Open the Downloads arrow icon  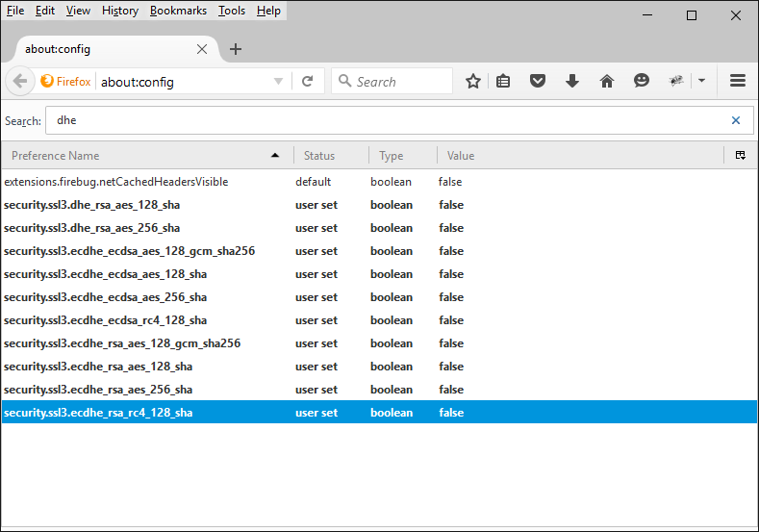[x=572, y=82]
